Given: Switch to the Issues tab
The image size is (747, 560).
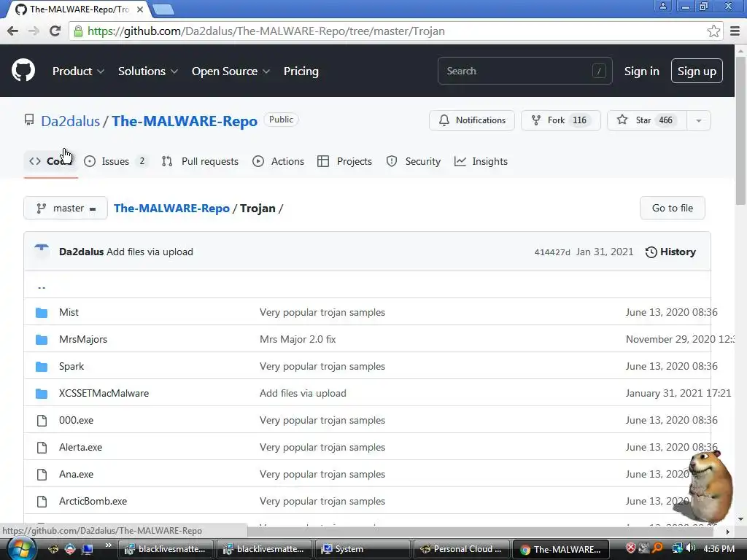Looking at the screenshot, I should click(x=115, y=161).
